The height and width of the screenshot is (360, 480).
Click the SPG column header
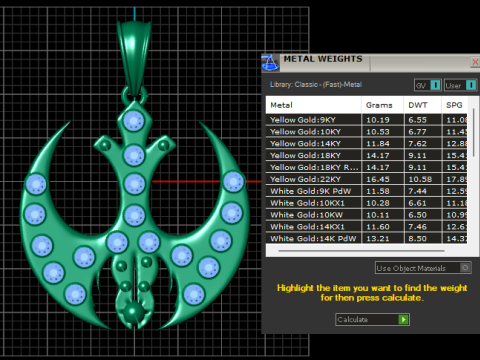[x=454, y=105]
